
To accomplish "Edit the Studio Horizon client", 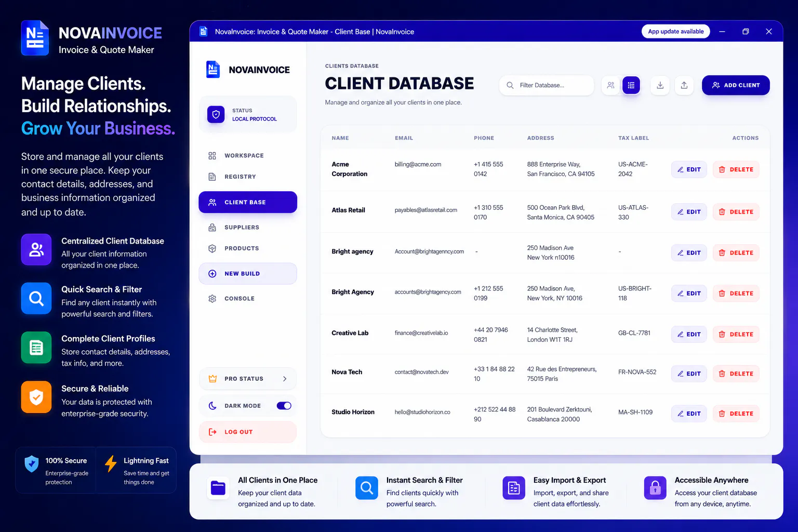I will [689, 414].
